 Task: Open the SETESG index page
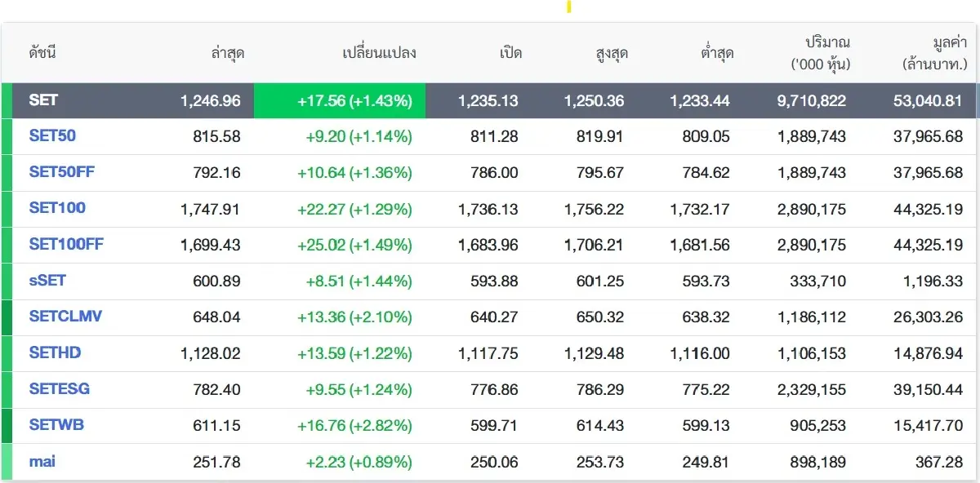pyautogui.click(x=57, y=389)
